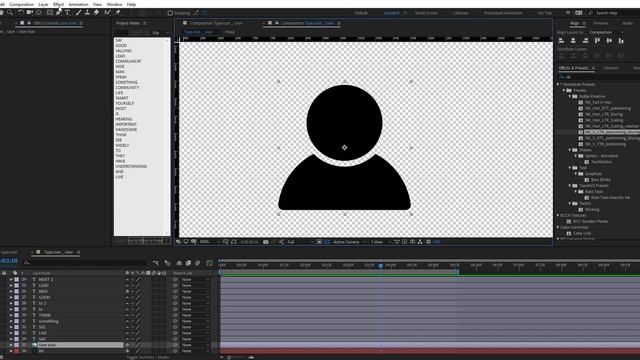This screenshot has width=640, height=360.
Task: Toggle Draft 3D icon in timeline
Action: [167, 263]
